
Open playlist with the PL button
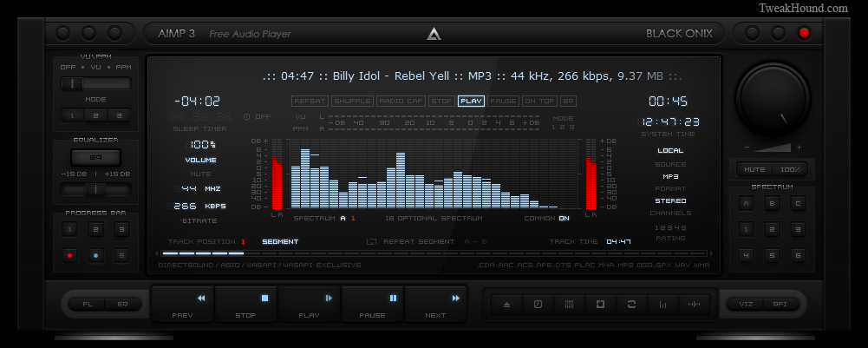click(88, 305)
